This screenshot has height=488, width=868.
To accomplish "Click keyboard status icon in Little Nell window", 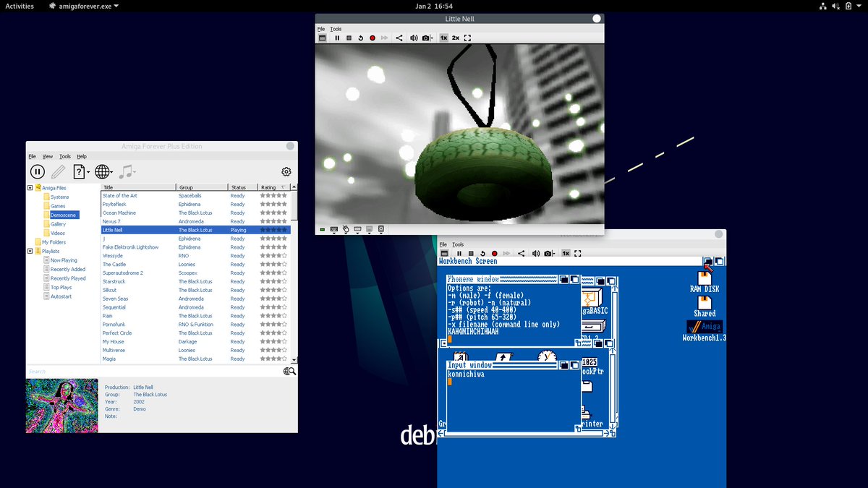I will click(334, 229).
